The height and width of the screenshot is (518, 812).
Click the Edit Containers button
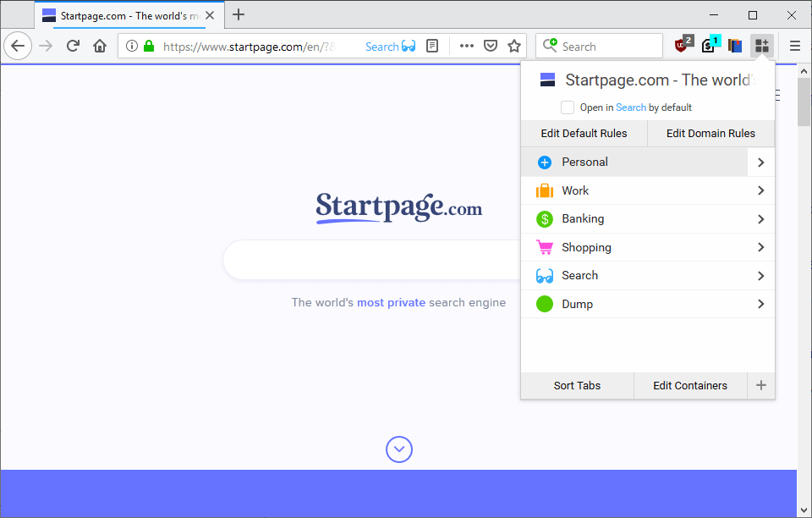pyautogui.click(x=690, y=385)
